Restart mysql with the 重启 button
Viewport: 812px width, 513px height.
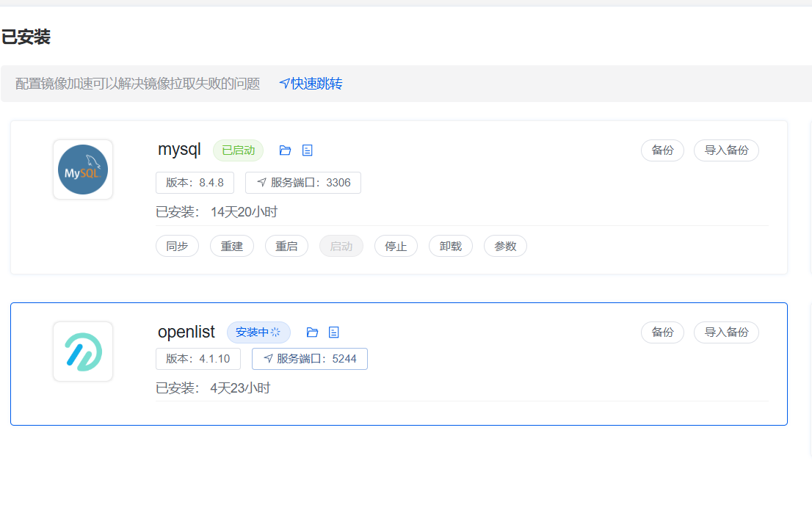286,247
